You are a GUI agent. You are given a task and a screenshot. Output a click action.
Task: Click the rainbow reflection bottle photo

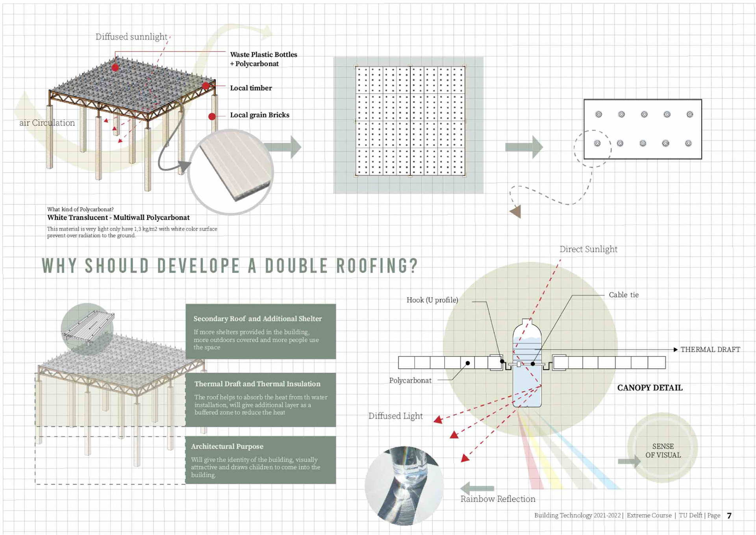pyautogui.click(x=404, y=485)
